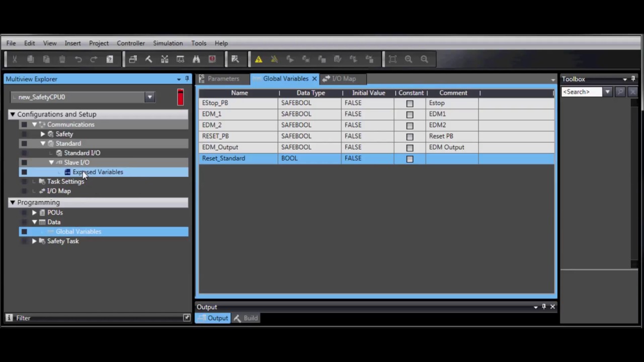644x362 pixels.
Task: Tick Constant checkbox for RESET_PB
Action: pyautogui.click(x=410, y=137)
